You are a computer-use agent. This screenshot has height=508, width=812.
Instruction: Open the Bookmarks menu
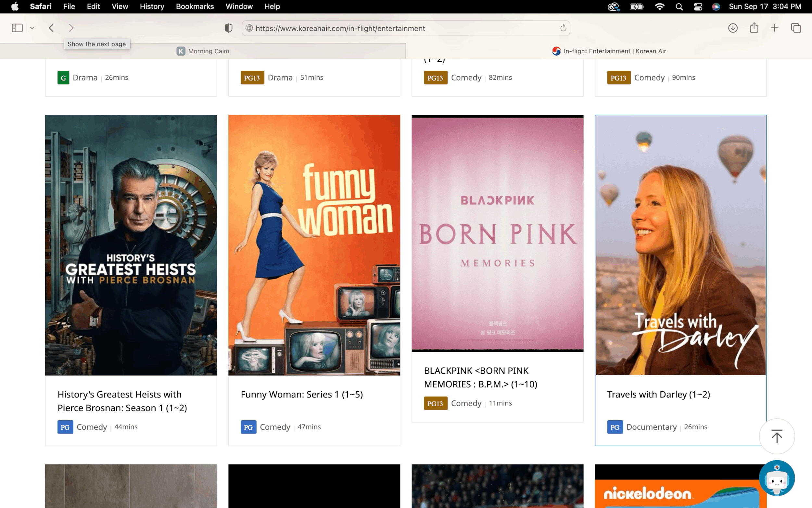(x=195, y=7)
